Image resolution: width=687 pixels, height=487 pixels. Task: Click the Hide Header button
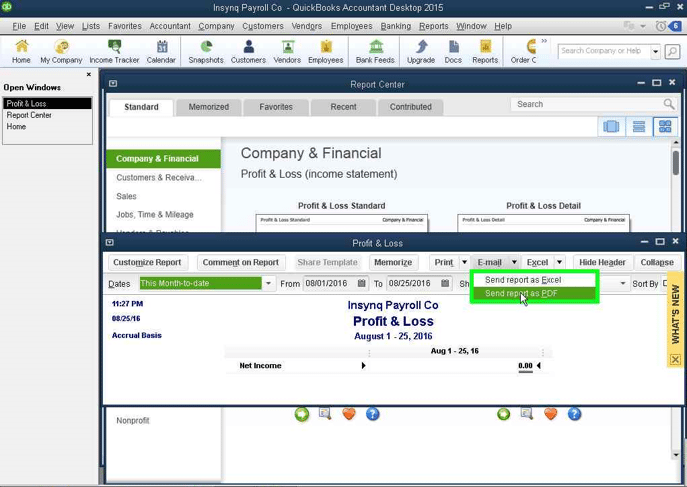pyautogui.click(x=602, y=262)
